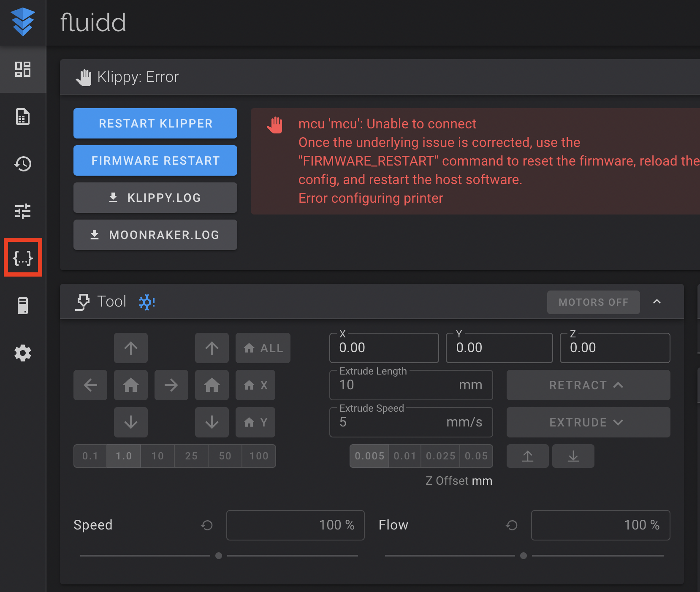Reset Flow to default with the reset icon
Viewport: 700px width, 592px height.
(512, 525)
